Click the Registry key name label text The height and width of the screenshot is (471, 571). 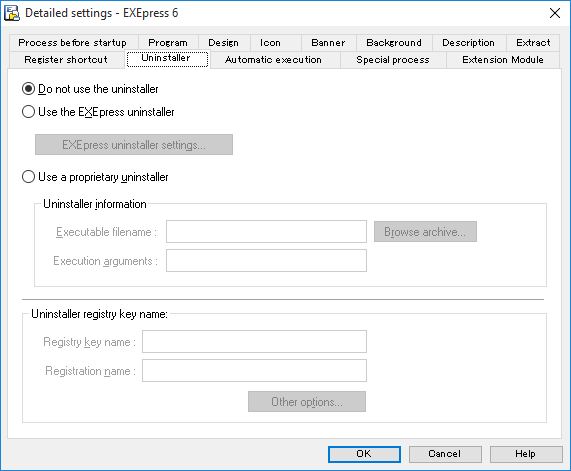click(89, 342)
